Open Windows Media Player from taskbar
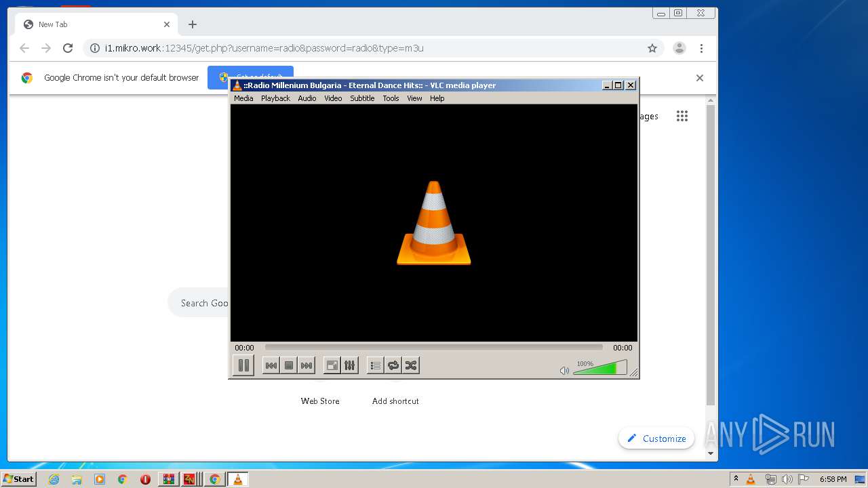The image size is (868, 488). (x=100, y=479)
